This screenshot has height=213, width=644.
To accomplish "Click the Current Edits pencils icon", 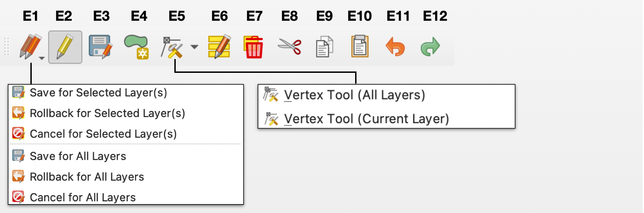I will coord(29,47).
